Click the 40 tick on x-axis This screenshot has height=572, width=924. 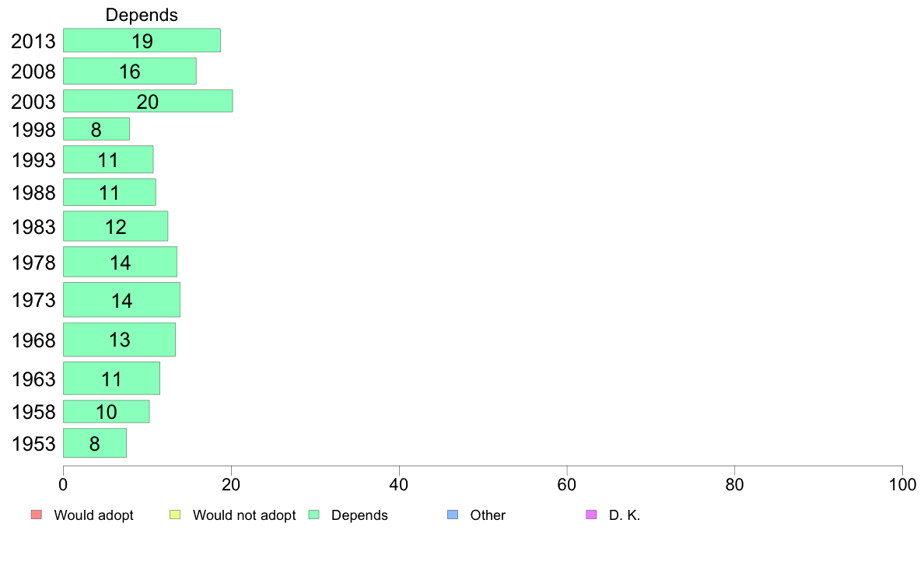pos(399,484)
